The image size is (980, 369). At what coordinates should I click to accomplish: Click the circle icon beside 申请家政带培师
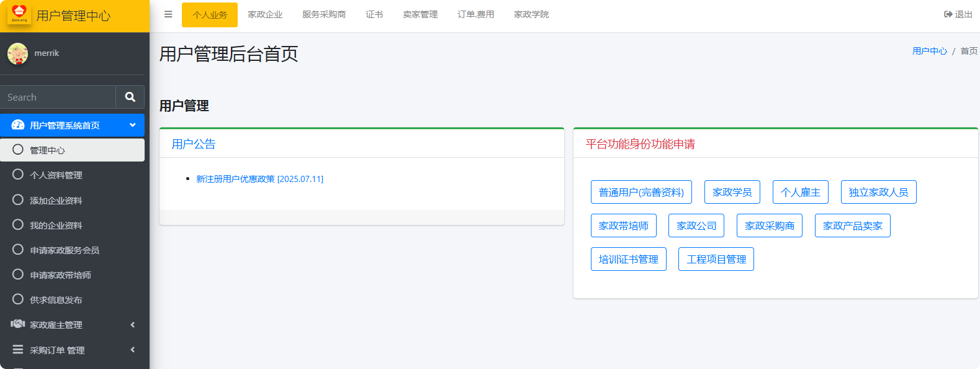point(18,275)
